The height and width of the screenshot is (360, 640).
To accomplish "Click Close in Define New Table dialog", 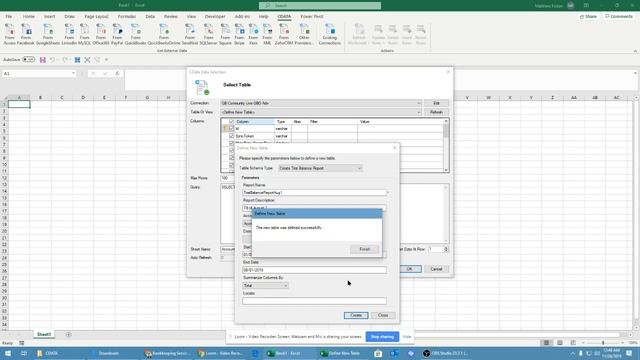I will point(383,315).
